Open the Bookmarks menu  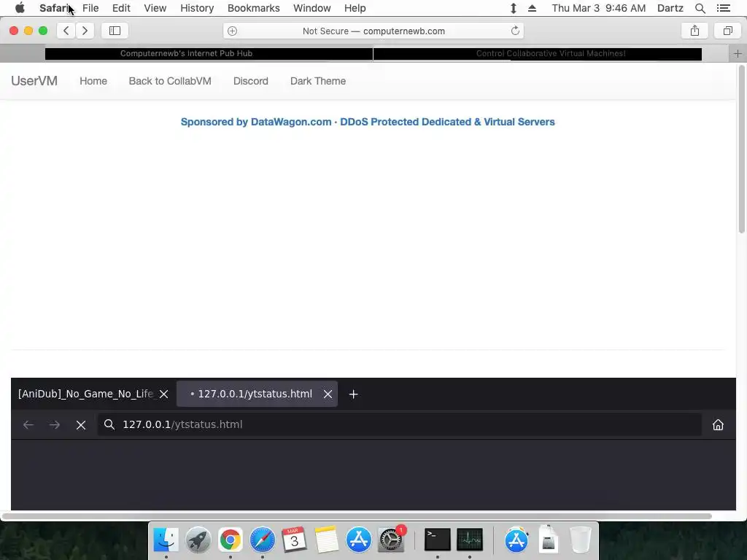tap(253, 8)
